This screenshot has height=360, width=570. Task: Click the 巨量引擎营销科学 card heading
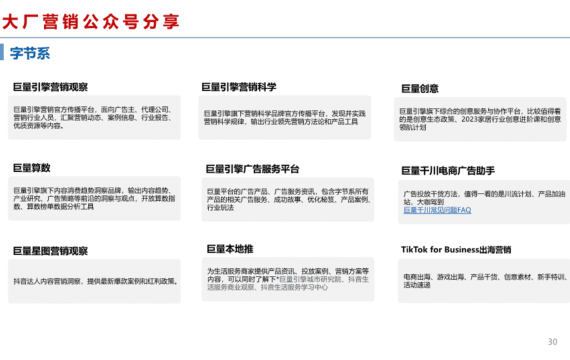(239, 87)
